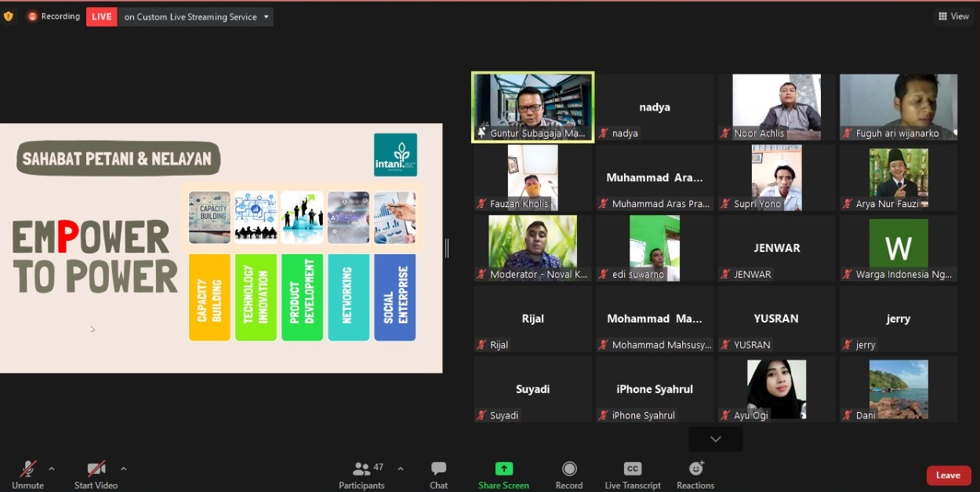Expand the arrow next to Participants
The height and width of the screenshot is (492, 980).
[401, 468]
